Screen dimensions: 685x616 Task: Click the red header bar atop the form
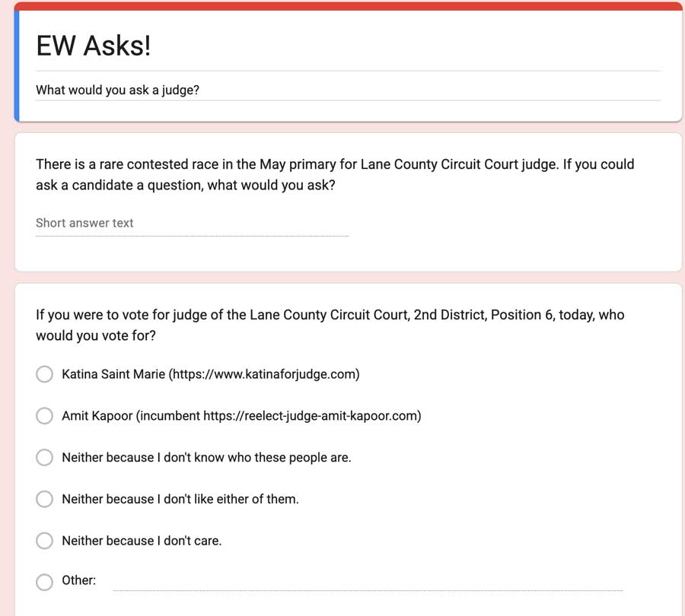pos(348,6)
